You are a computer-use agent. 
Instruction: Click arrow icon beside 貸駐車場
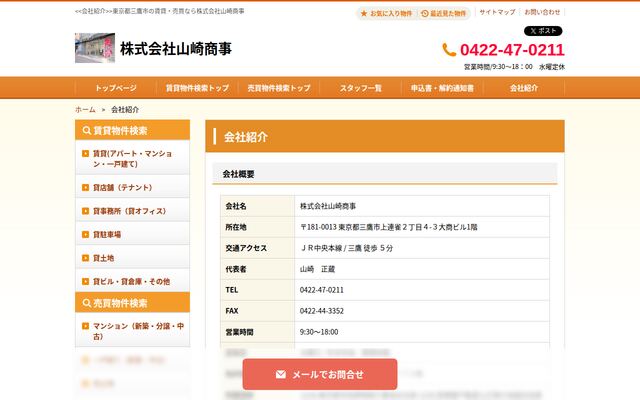point(85,234)
